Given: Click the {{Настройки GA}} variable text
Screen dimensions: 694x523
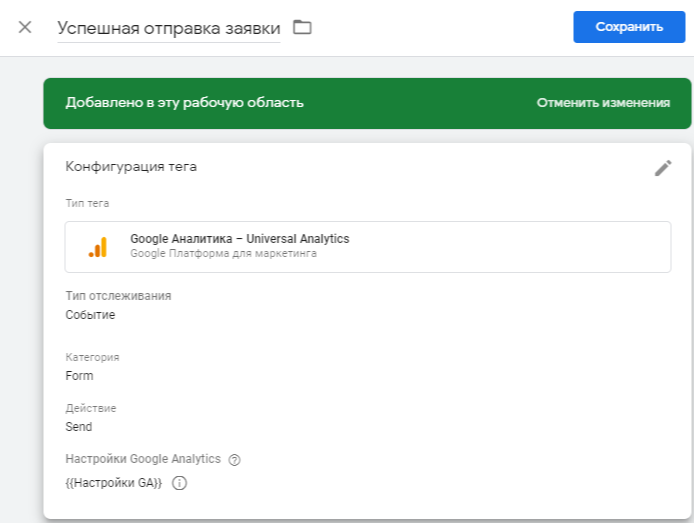Looking at the screenshot, I should (x=115, y=483).
